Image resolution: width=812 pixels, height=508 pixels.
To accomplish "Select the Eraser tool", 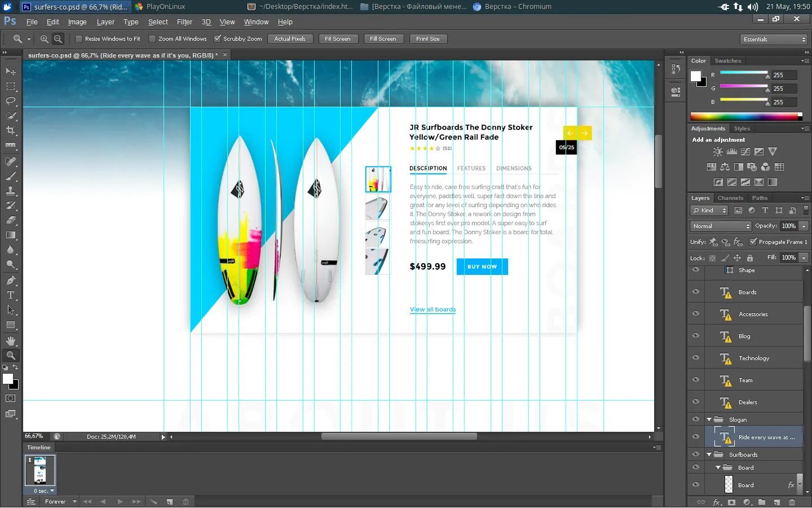I will (11, 220).
